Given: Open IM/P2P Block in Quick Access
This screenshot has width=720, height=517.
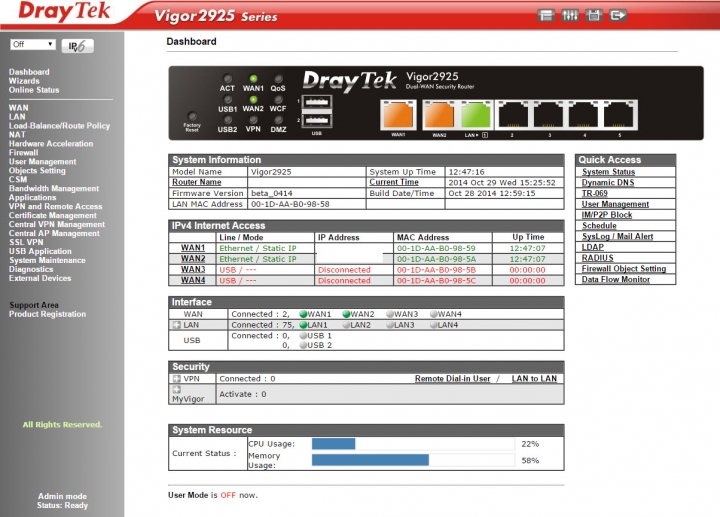Looking at the screenshot, I should click(607, 215).
